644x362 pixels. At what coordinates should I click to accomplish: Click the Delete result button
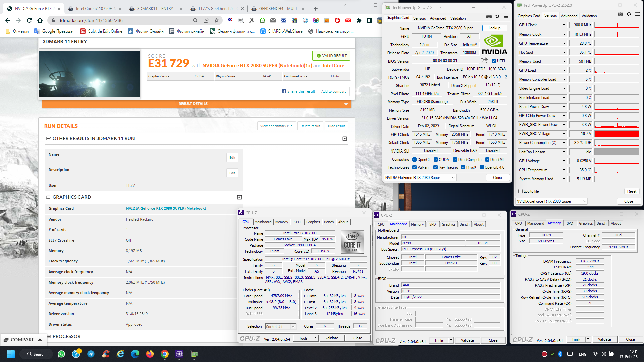[310, 126]
